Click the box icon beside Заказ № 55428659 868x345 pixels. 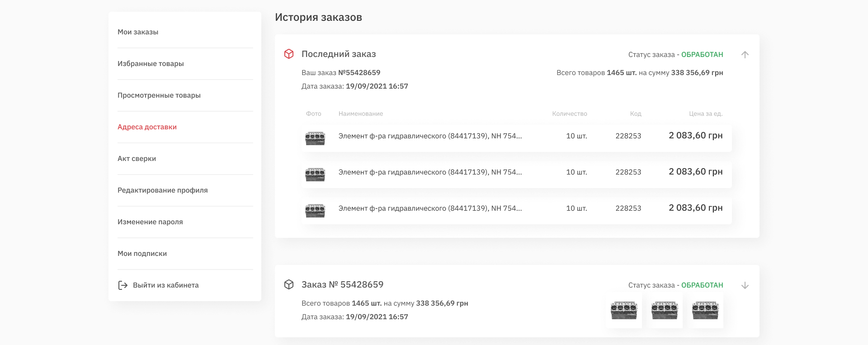[289, 284]
